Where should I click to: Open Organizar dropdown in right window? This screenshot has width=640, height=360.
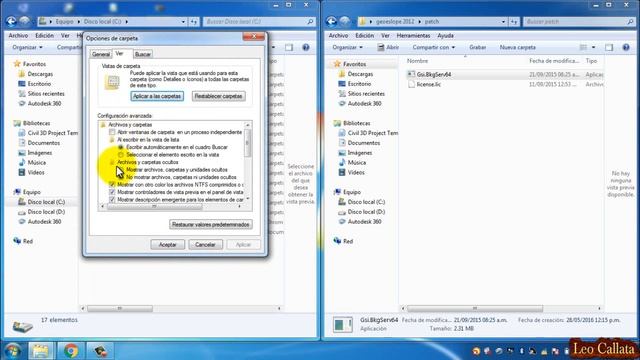click(x=347, y=47)
